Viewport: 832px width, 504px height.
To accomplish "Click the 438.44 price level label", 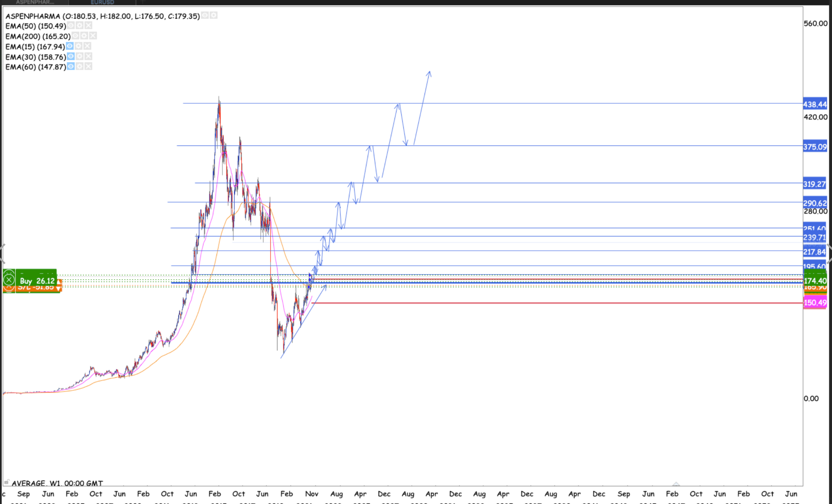I will (x=815, y=104).
